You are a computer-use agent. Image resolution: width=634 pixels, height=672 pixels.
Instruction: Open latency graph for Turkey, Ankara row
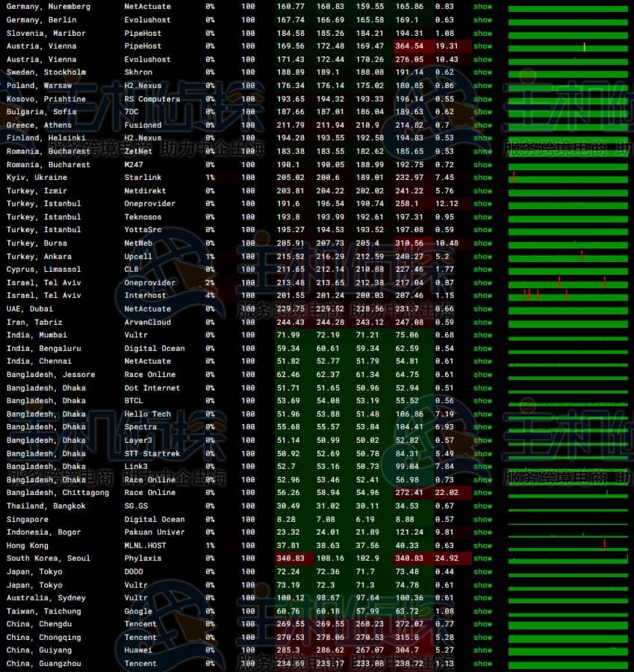click(568, 257)
